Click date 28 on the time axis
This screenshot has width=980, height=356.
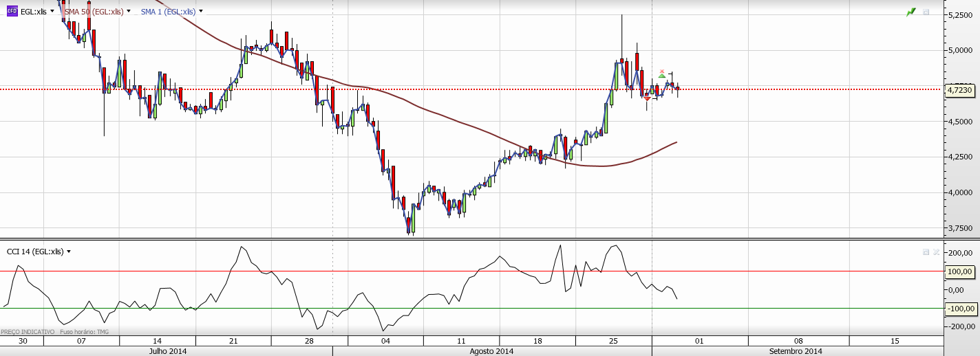tap(309, 341)
